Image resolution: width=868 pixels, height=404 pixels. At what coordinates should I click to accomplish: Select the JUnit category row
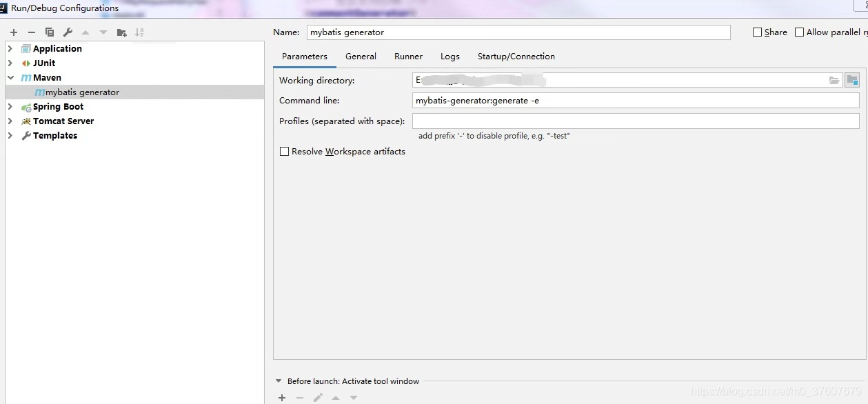pyautogui.click(x=134, y=63)
